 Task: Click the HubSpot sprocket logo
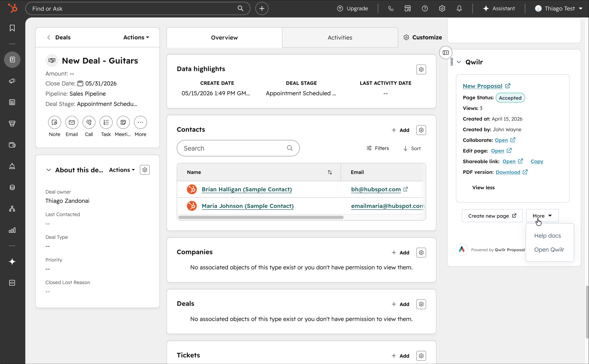pyautogui.click(x=13, y=8)
